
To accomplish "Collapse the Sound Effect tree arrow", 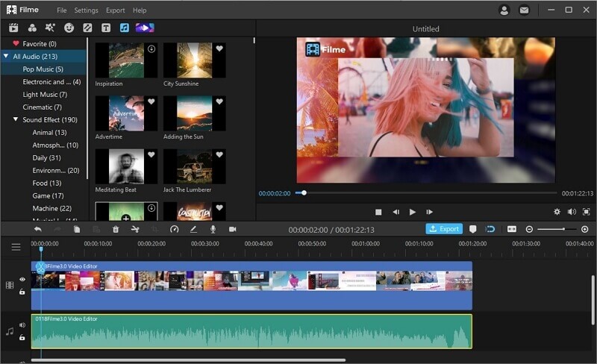I will click(x=16, y=119).
